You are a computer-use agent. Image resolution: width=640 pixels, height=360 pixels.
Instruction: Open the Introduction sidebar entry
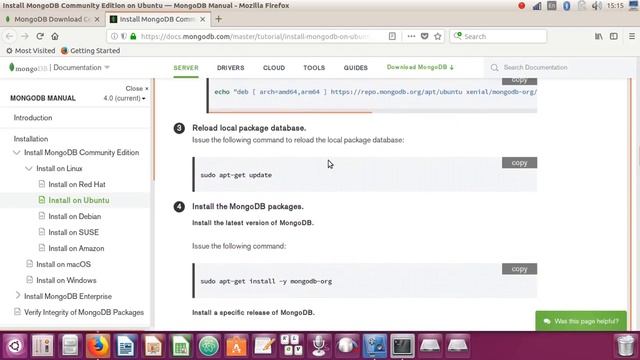(33, 118)
